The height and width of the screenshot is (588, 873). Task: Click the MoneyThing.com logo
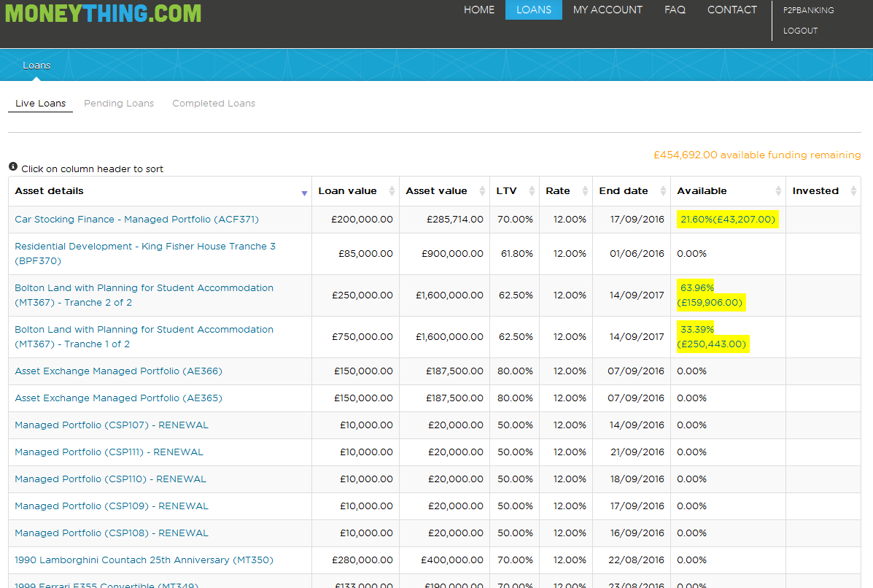103,13
